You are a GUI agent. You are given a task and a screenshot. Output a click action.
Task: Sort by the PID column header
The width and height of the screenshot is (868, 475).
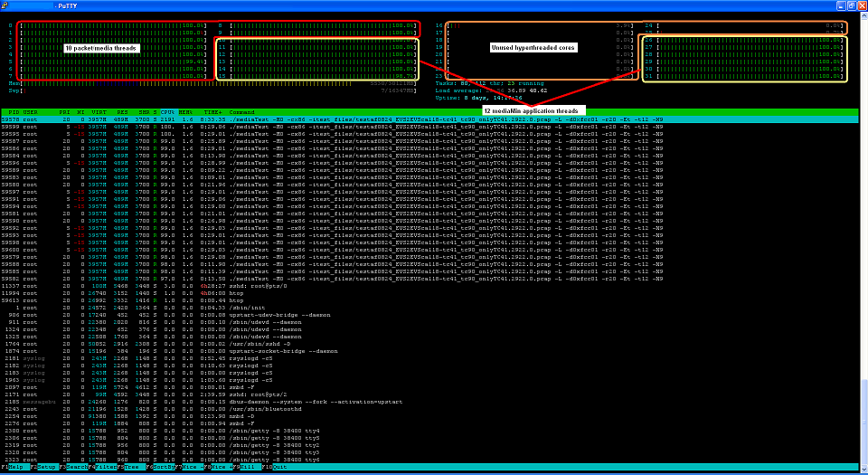point(14,112)
